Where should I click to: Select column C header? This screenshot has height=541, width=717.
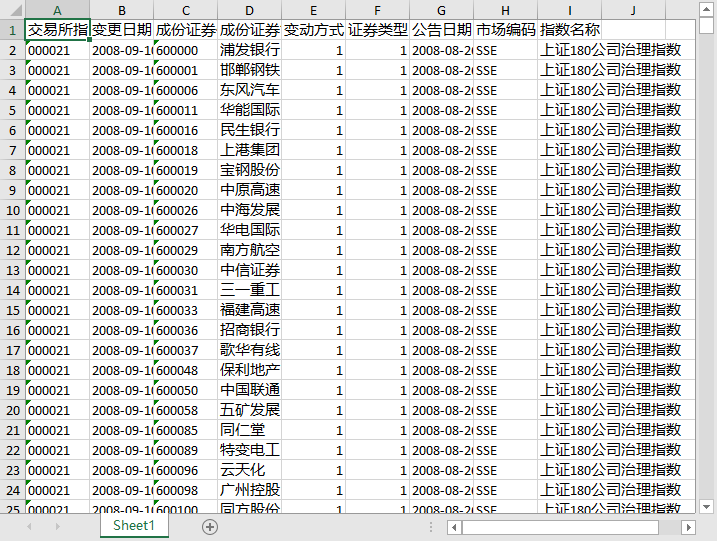pos(186,10)
